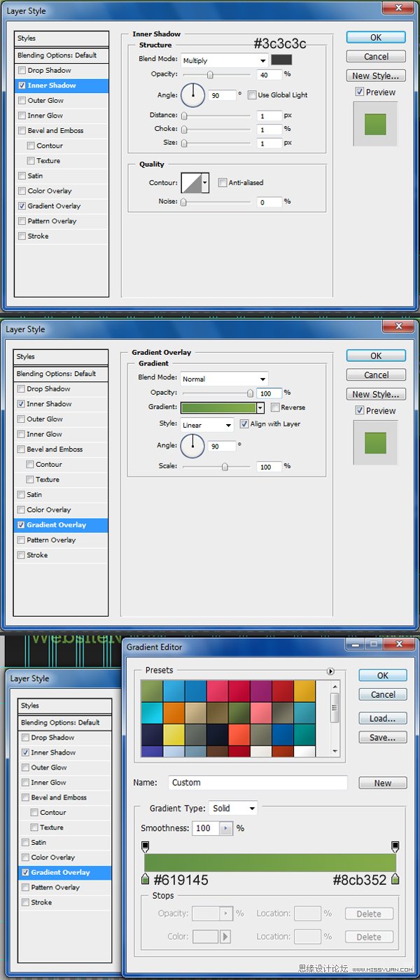The height and width of the screenshot is (980, 420).
Task: Open the Normal blend mode dropdown for Gradient Overlay
Action: click(224, 379)
